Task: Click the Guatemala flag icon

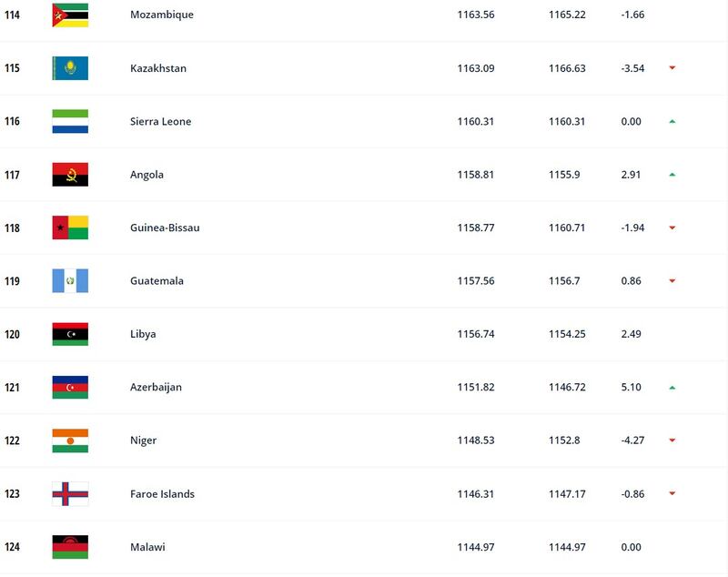Action: click(x=70, y=281)
